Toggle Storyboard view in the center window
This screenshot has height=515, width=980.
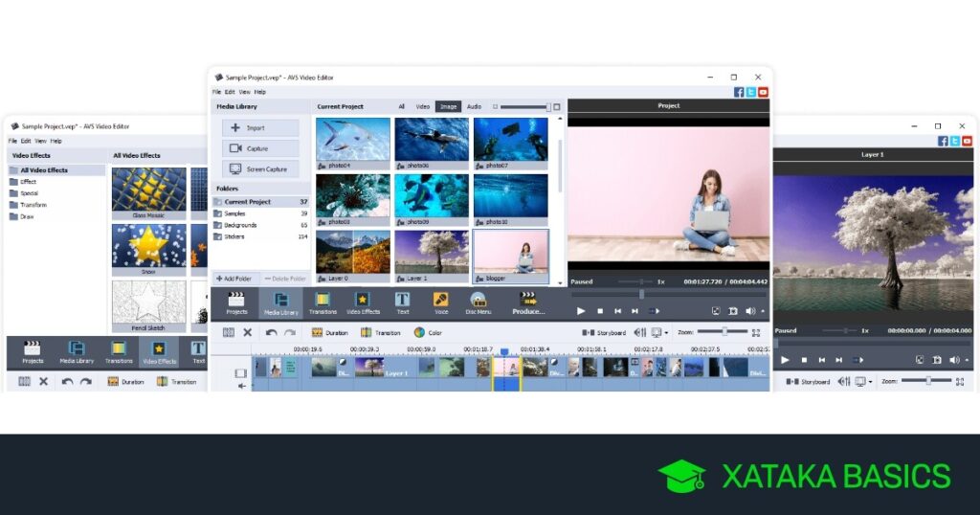click(x=604, y=332)
